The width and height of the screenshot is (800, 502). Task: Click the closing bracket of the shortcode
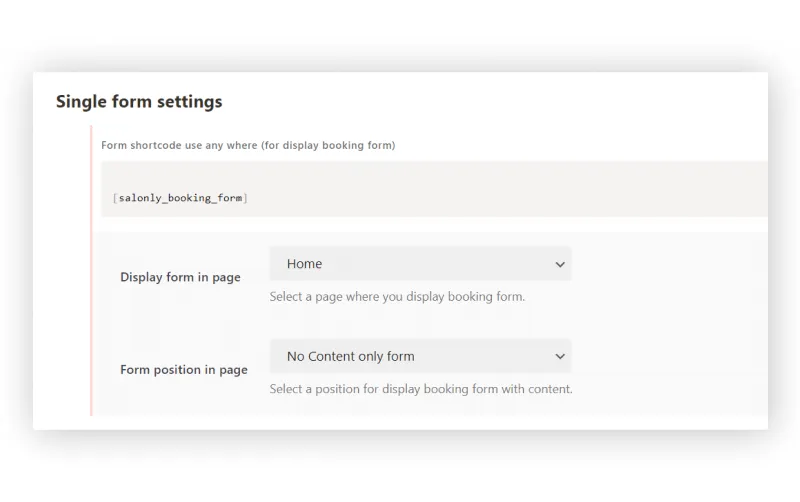tap(246, 198)
